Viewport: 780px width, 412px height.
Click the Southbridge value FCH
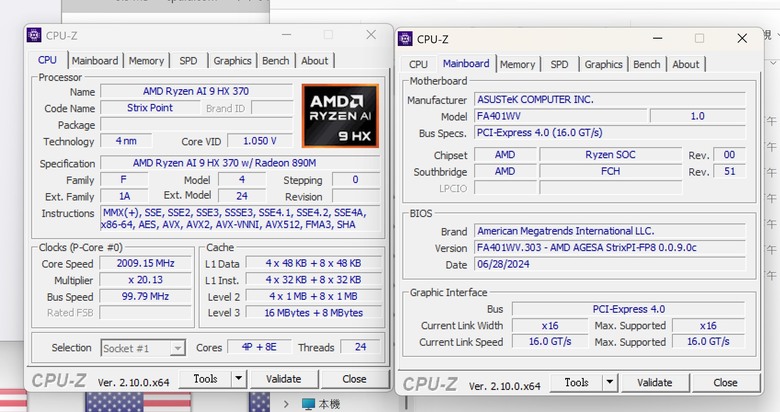click(610, 171)
